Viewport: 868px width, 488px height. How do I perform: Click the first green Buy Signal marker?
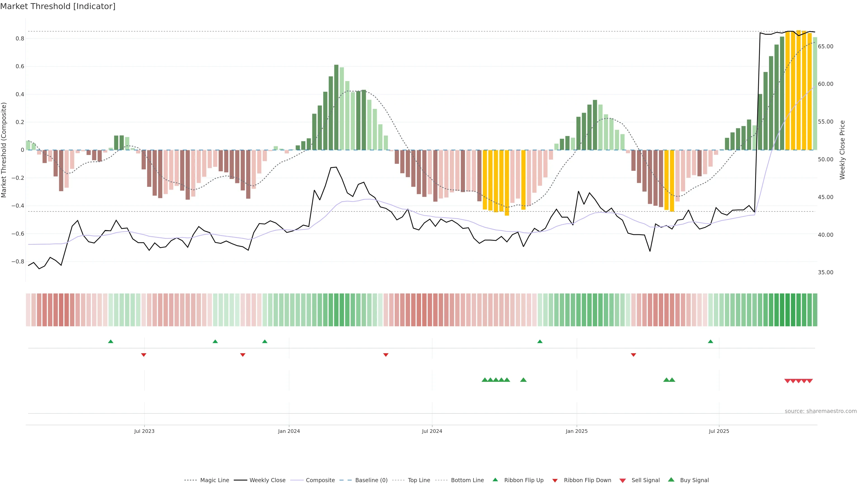(485, 380)
